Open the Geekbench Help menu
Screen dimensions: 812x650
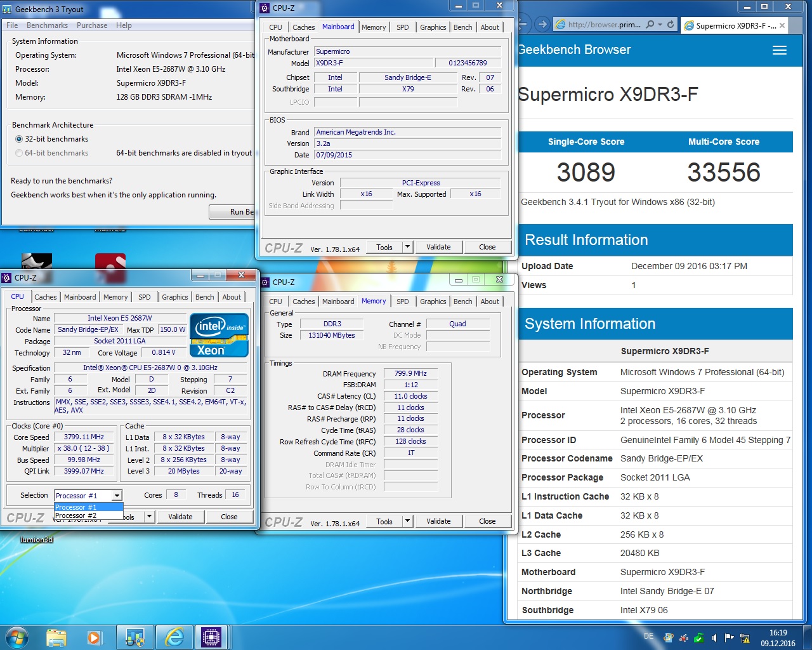pyautogui.click(x=124, y=25)
